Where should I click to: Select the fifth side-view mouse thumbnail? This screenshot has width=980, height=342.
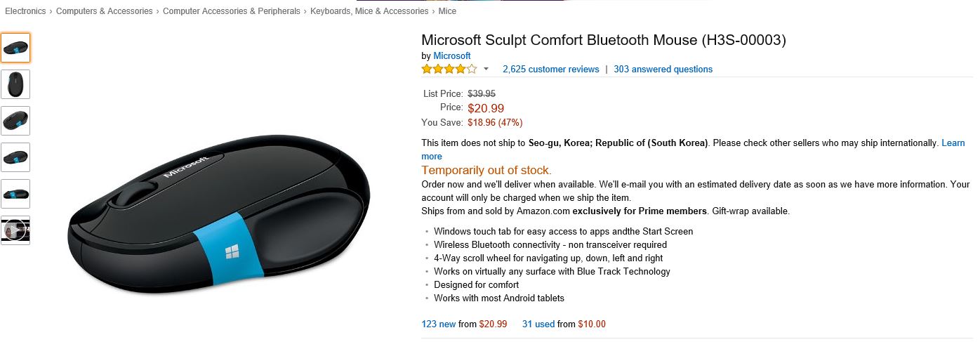coord(15,194)
